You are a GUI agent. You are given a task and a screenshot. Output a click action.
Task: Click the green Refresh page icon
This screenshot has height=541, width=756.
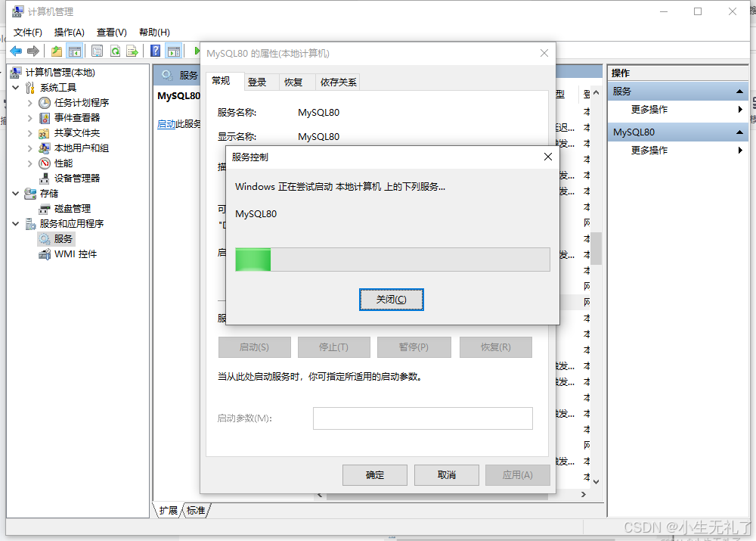[x=115, y=51]
